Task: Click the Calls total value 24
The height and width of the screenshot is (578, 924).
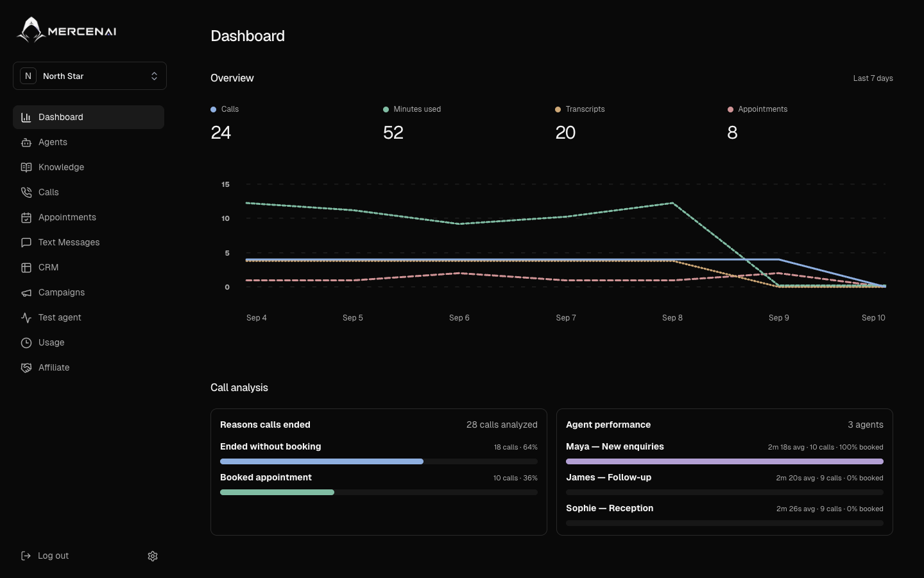Action: pos(221,132)
